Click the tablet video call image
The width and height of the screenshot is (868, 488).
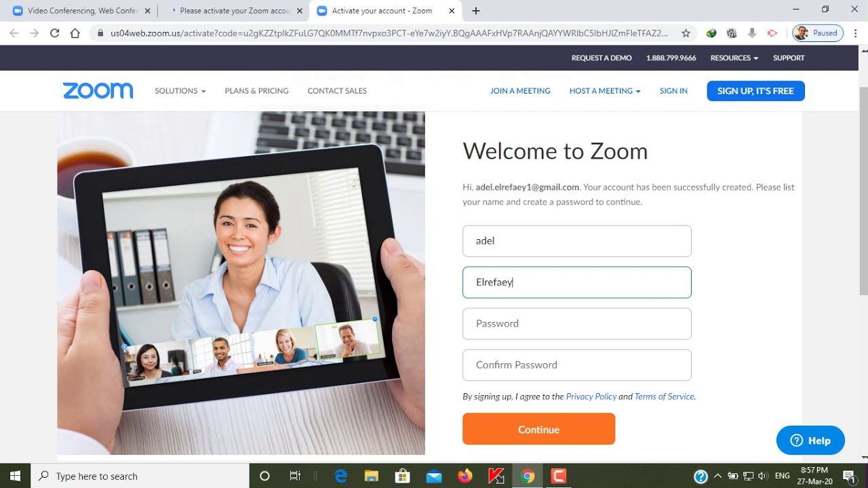241,283
